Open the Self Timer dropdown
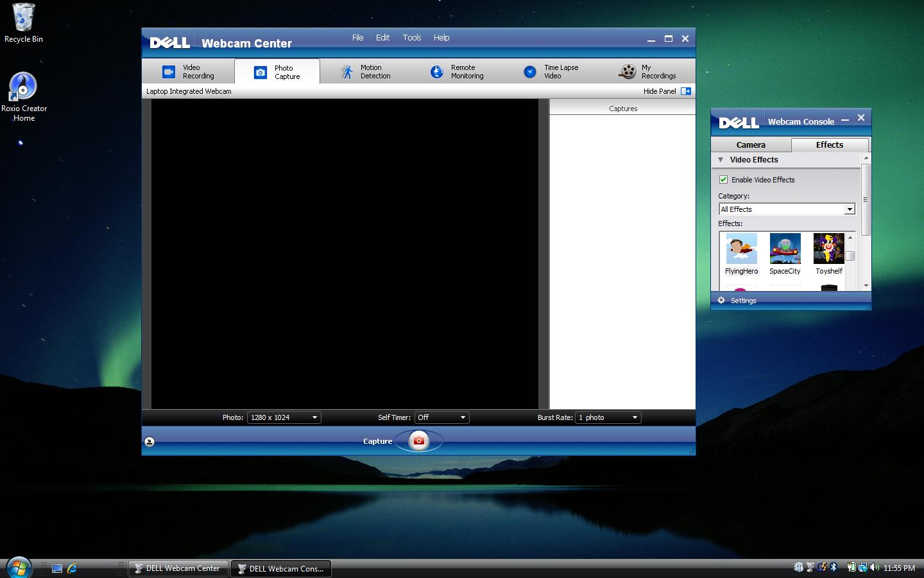 441,417
